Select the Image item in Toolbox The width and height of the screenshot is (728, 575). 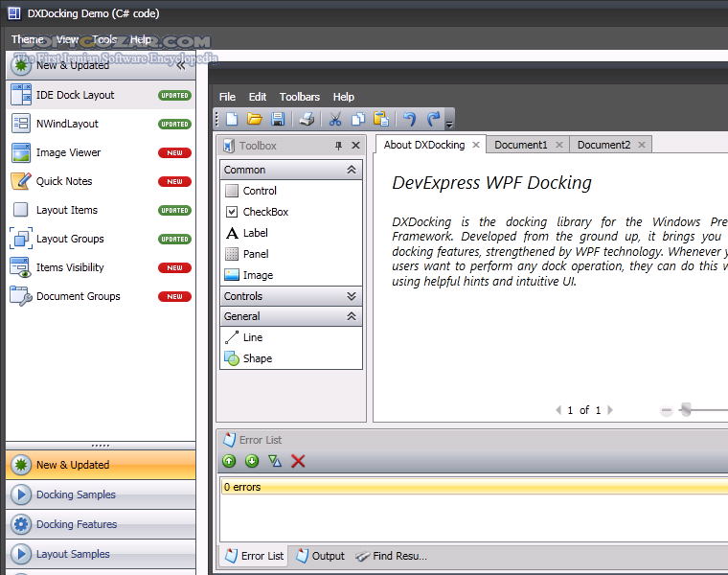[291, 275]
